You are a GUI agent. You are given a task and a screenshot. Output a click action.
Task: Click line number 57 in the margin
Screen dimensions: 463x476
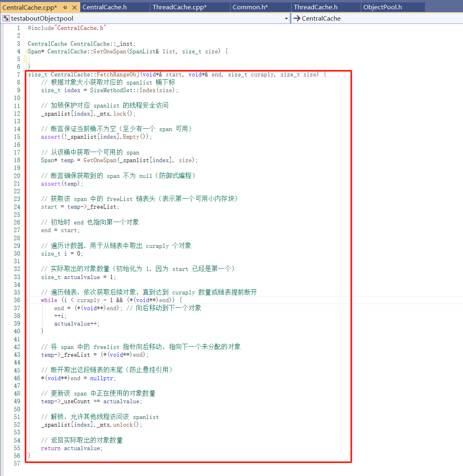tap(17, 463)
